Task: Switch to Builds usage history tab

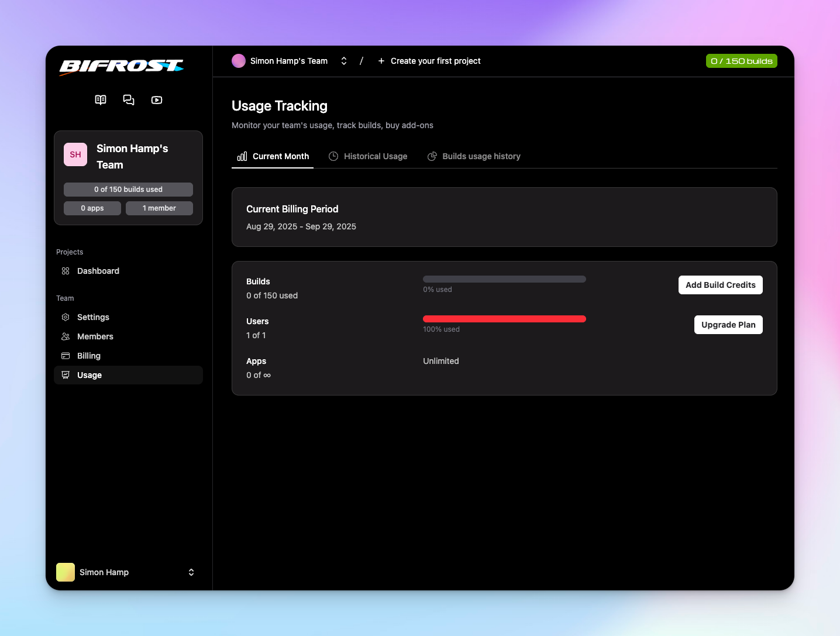Action: click(474, 156)
